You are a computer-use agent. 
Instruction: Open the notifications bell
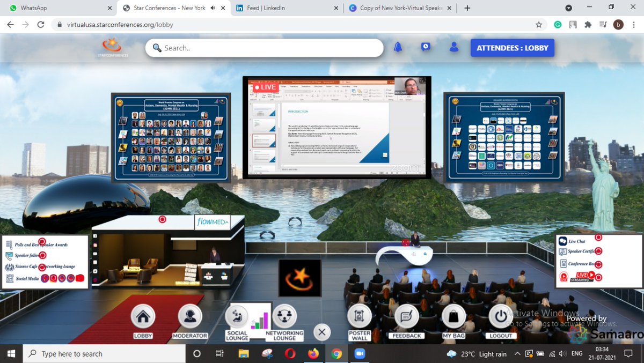pyautogui.click(x=398, y=47)
